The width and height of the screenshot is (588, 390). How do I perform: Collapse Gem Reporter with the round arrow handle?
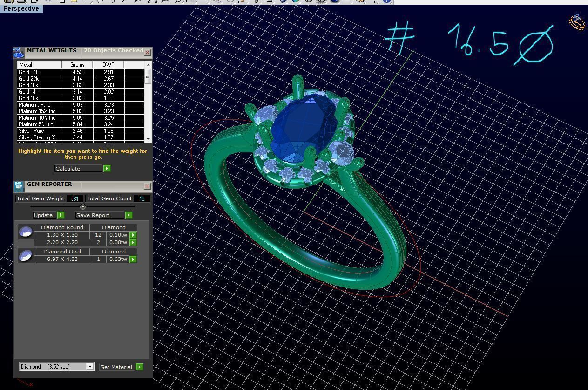pyautogui.click(x=83, y=207)
